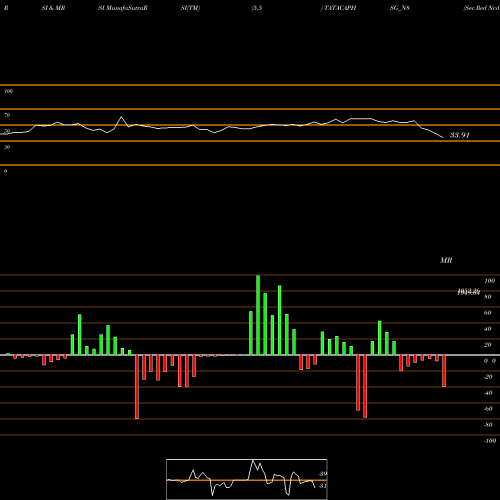Click the RSI value label 33.91
The width and height of the screenshot is (500, 500).
point(460,135)
